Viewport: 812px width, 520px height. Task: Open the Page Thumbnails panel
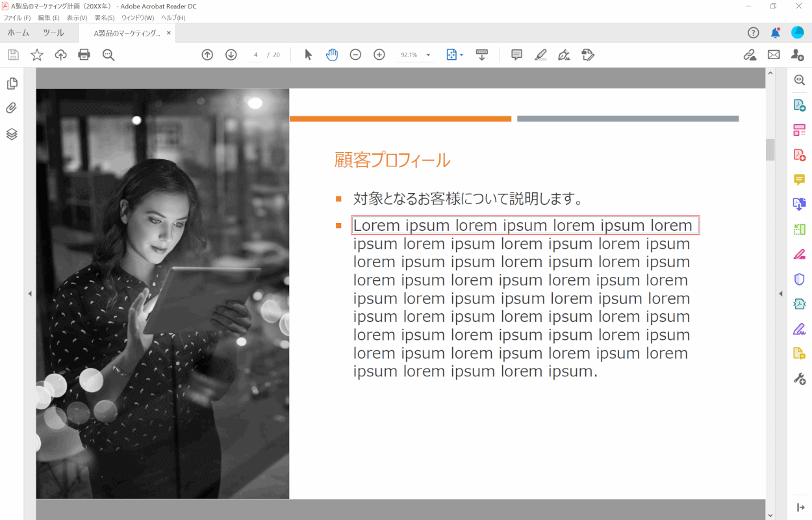tap(12, 84)
